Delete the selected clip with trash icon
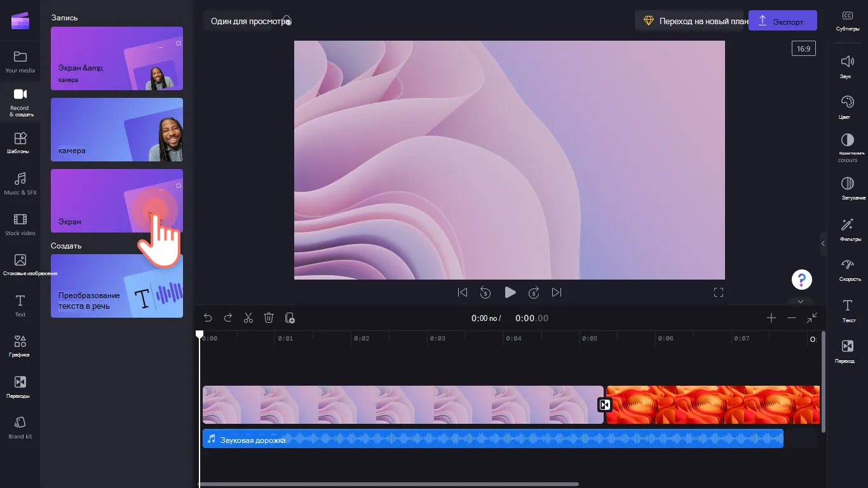 tap(269, 318)
